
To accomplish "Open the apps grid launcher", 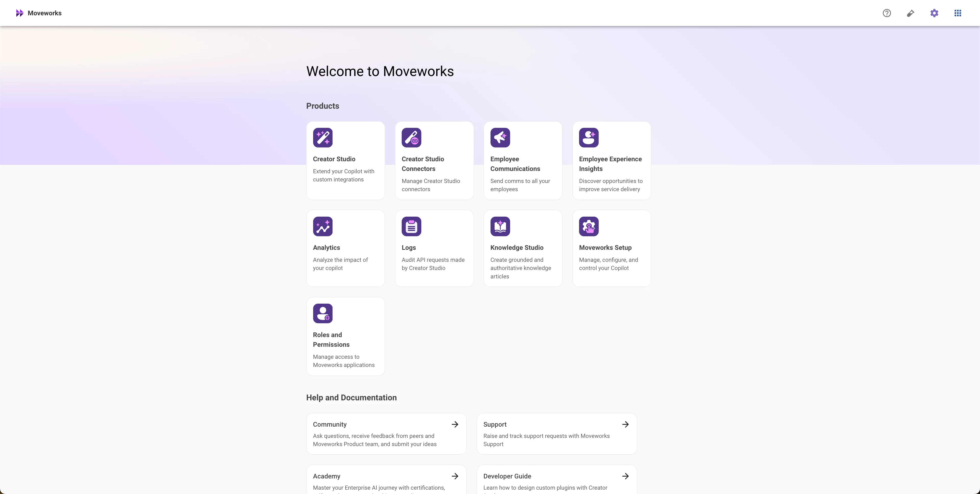I will [x=958, y=13].
